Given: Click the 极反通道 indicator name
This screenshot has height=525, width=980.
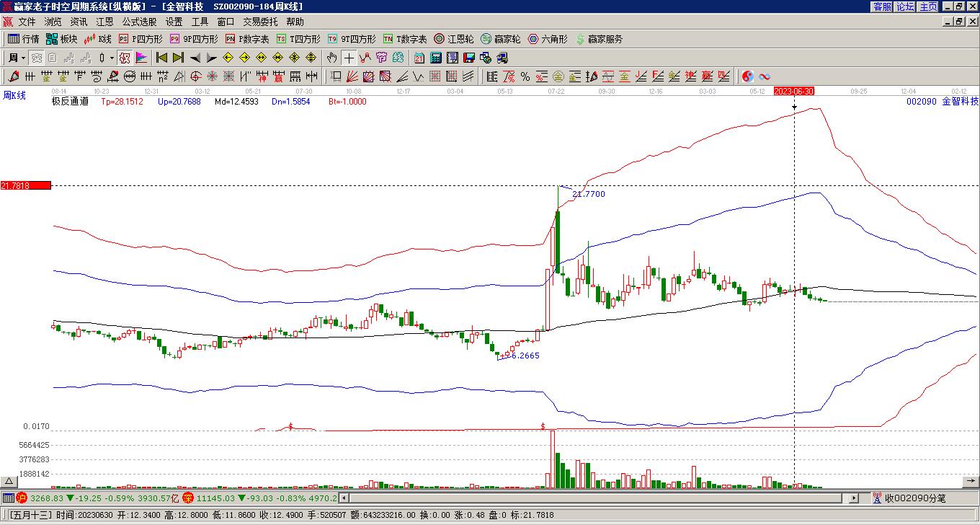Looking at the screenshot, I should pyautogui.click(x=70, y=102).
